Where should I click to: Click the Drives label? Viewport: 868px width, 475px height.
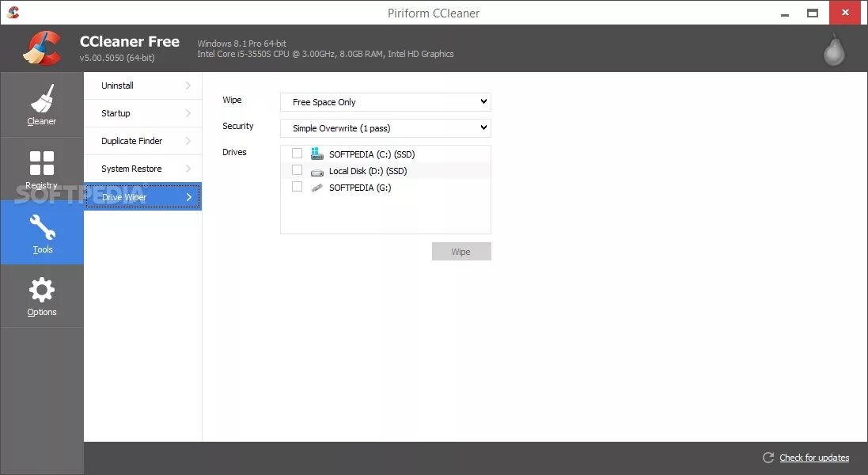click(x=234, y=152)
